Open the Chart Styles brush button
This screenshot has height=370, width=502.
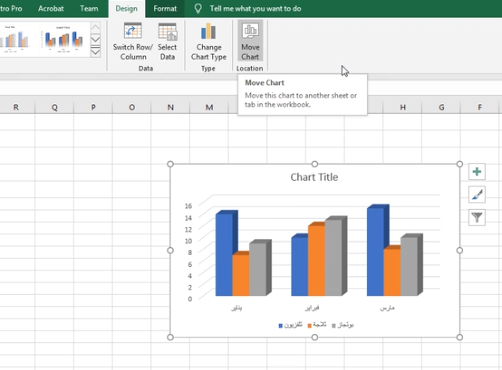pos(477,195)
